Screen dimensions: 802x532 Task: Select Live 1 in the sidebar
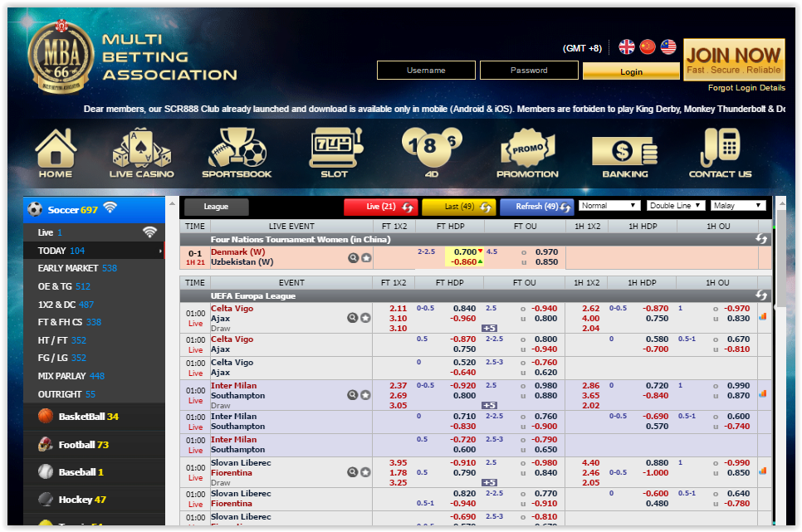(x=94, y=232)
